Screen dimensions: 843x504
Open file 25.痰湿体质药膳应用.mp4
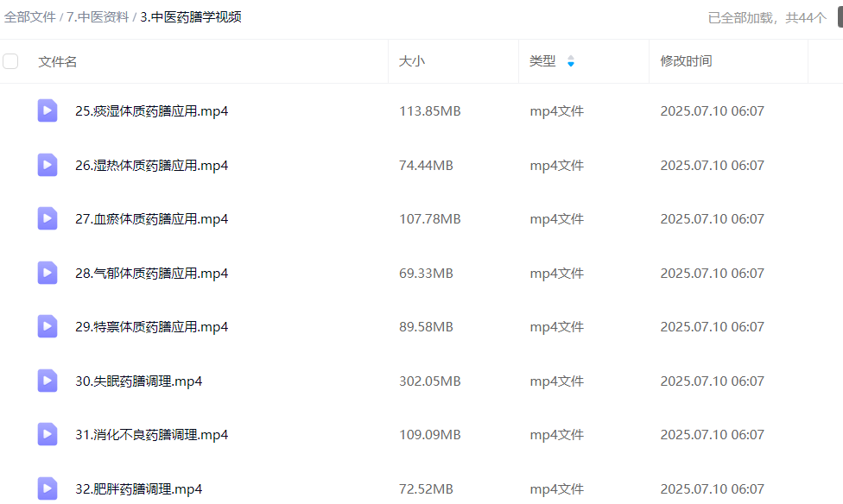point(151,111)
